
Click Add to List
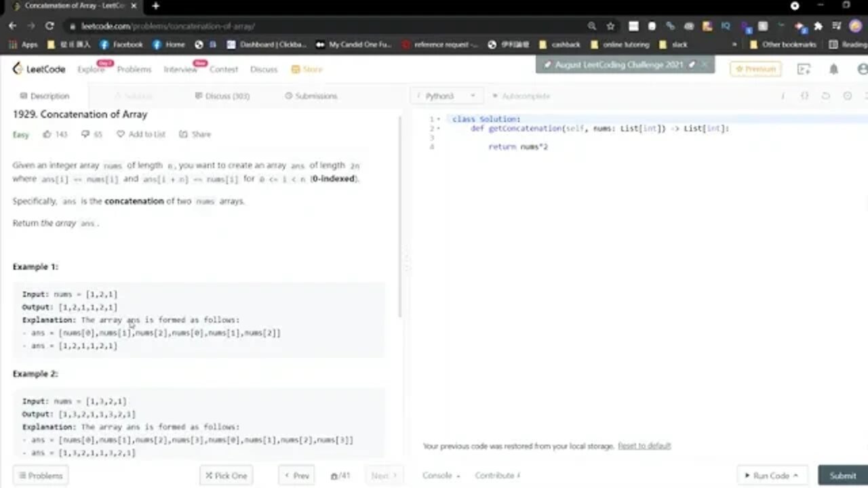point(141,134)
